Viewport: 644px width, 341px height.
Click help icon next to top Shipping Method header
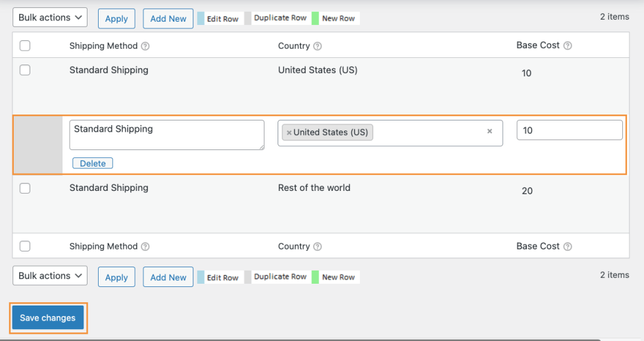pos(145,46)
